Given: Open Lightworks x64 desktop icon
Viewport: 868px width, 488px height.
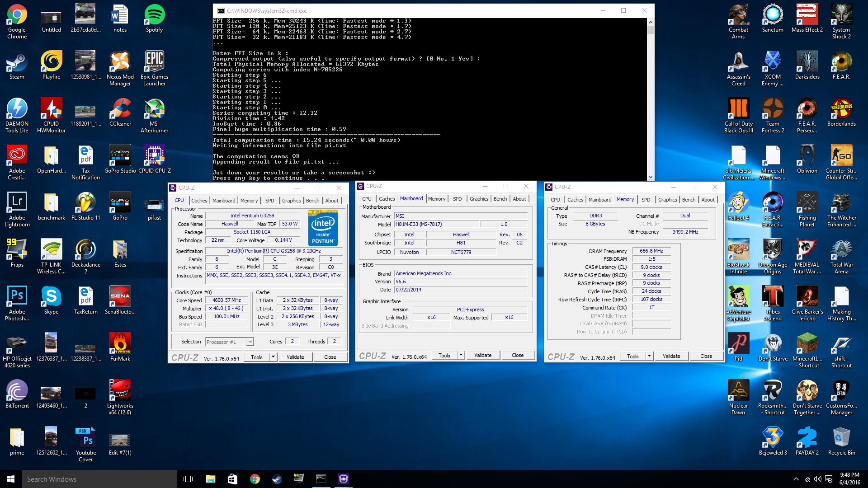Looking at the screenshot, I should 120,398.
